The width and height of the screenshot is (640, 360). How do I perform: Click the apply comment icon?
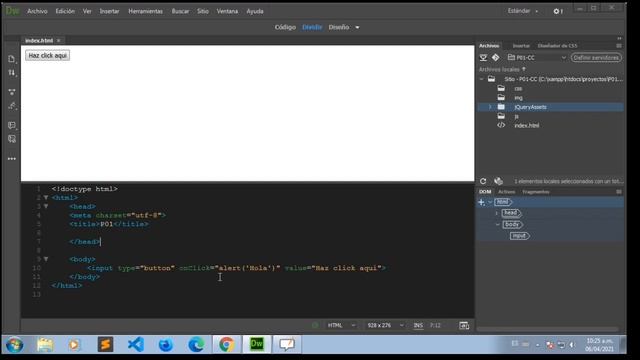pos(12,125)
